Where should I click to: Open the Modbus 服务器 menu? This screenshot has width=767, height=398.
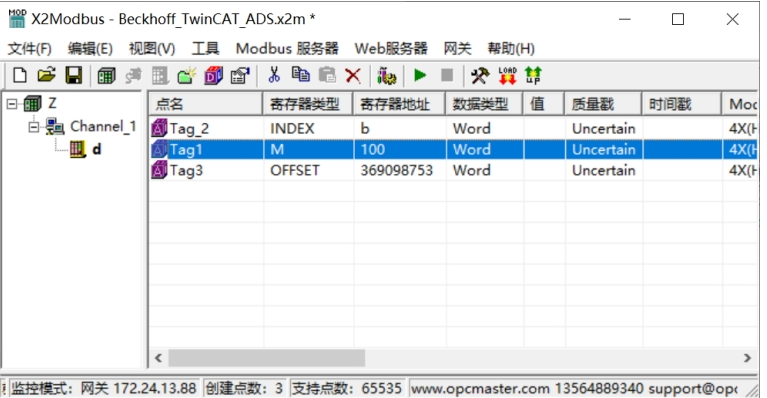tap(287, 48)
